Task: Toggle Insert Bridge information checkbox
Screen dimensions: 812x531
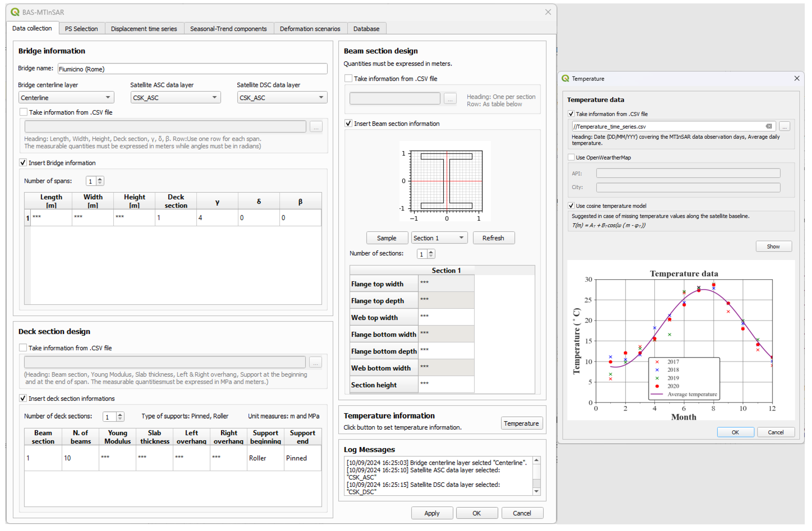Action: [23, 163]
